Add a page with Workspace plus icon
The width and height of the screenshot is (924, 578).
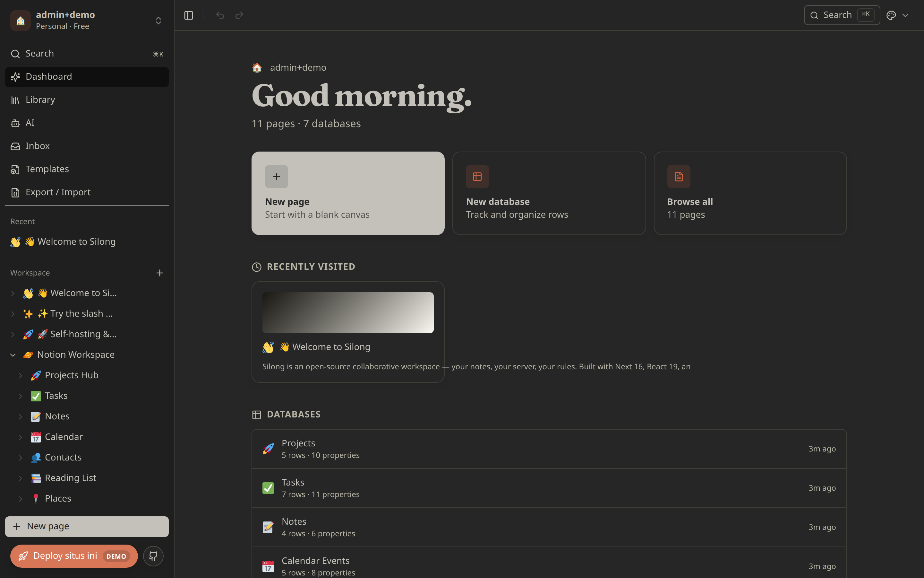[x=159, y=273]
